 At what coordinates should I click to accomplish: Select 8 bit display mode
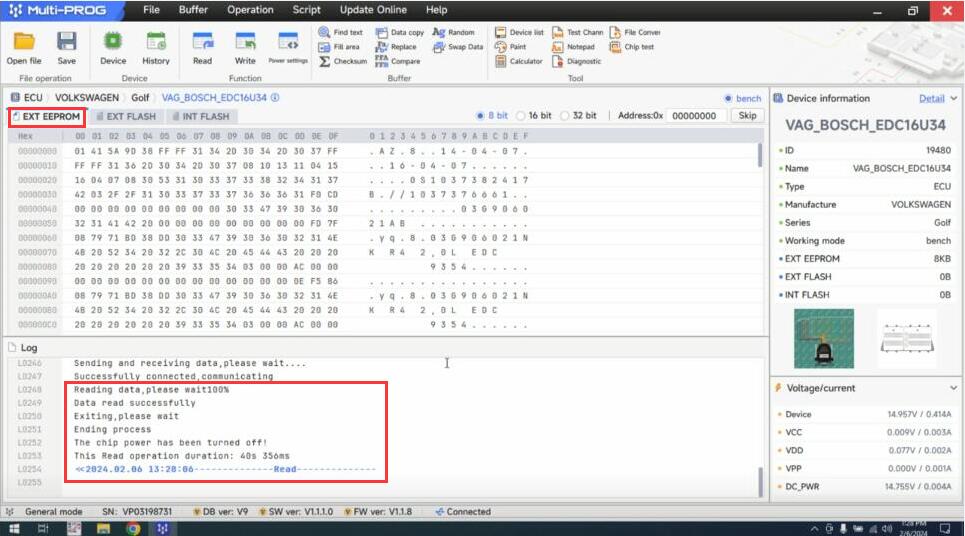(x=481, y=116)
